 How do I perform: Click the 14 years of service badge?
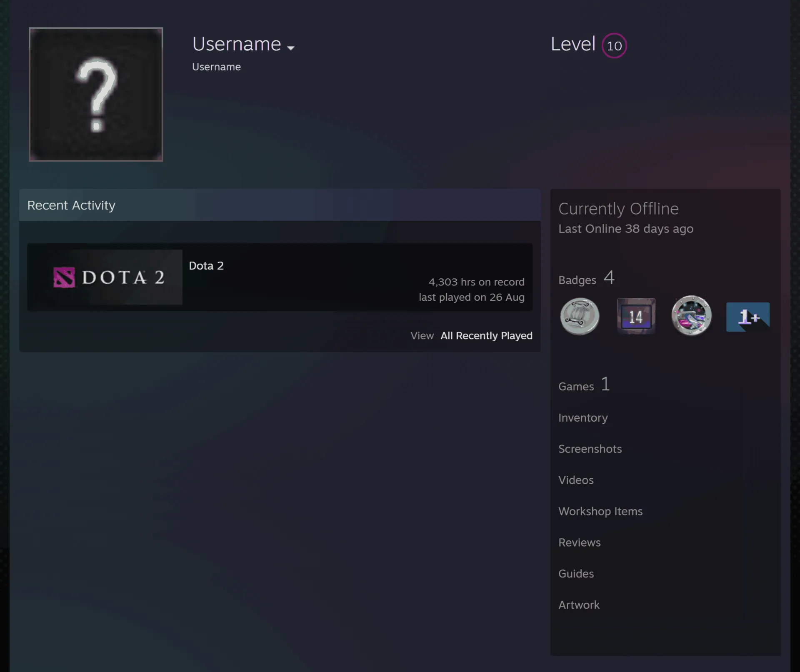[x=636, y=316]
